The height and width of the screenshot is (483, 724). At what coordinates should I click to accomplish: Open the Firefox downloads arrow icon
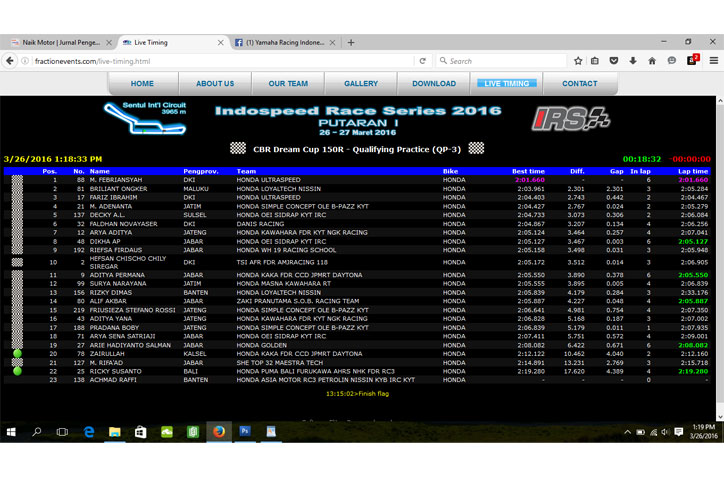click(632, 61)
